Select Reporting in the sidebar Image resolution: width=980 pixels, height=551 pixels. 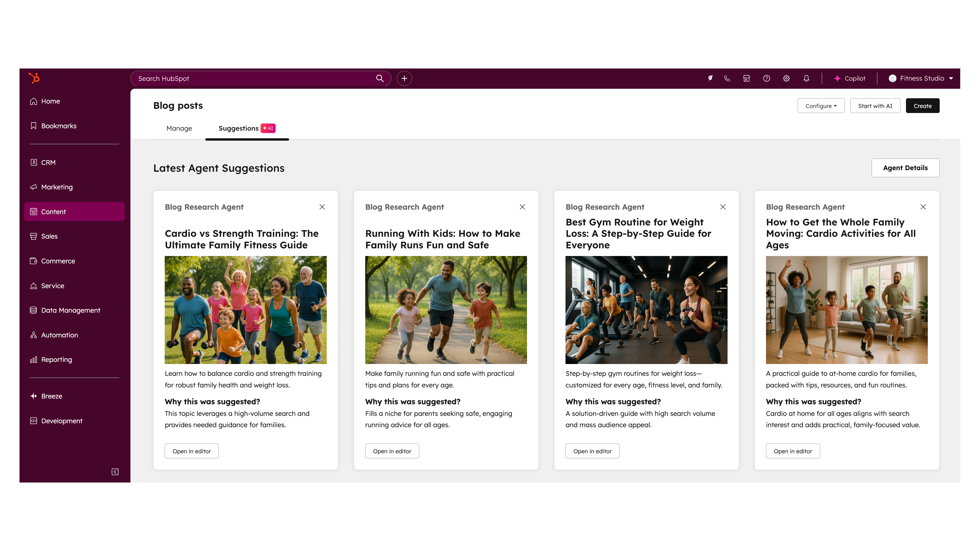pos(56,359)
